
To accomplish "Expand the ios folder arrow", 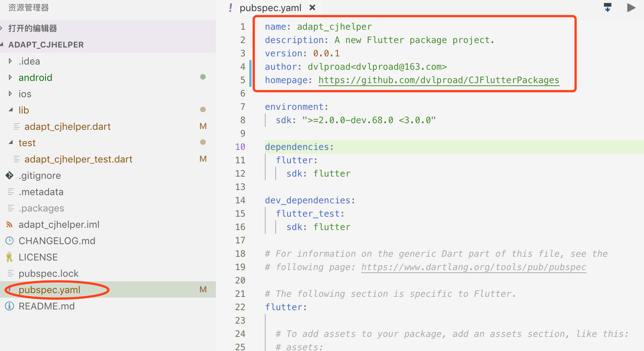I will 10,94.
